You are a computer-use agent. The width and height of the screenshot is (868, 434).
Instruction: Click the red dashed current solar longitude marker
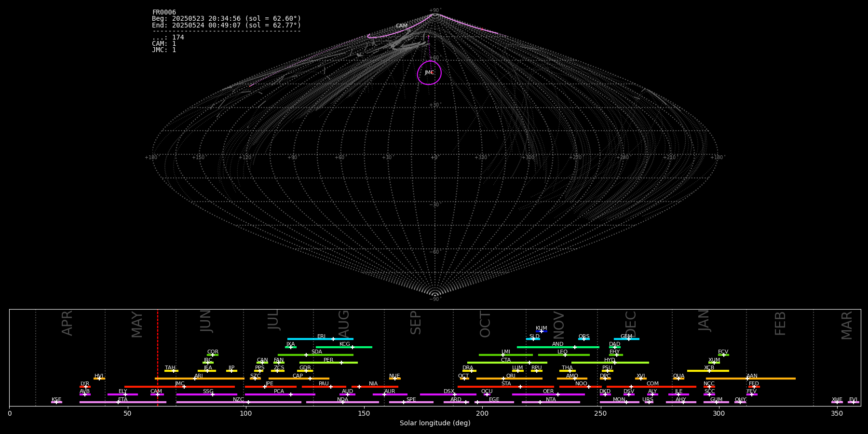(x=158, y=357)
